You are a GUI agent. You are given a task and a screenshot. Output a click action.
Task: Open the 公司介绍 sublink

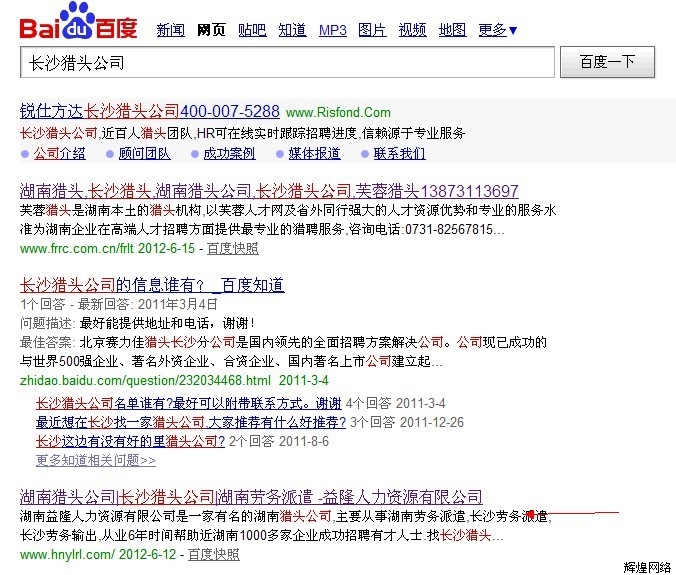(x=59, y=153)
